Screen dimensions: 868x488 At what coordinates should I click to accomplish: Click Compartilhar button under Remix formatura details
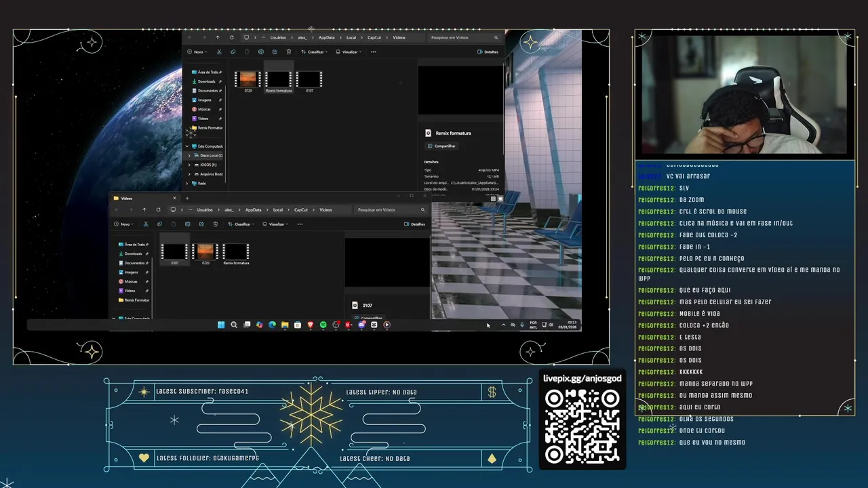tap(441, 146)
